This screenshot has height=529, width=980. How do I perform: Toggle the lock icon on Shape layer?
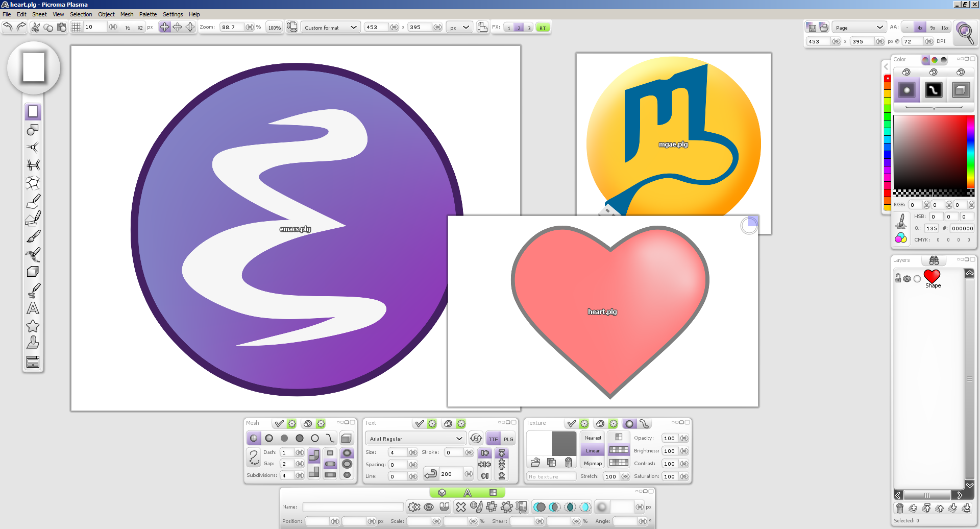click(898, 278)
